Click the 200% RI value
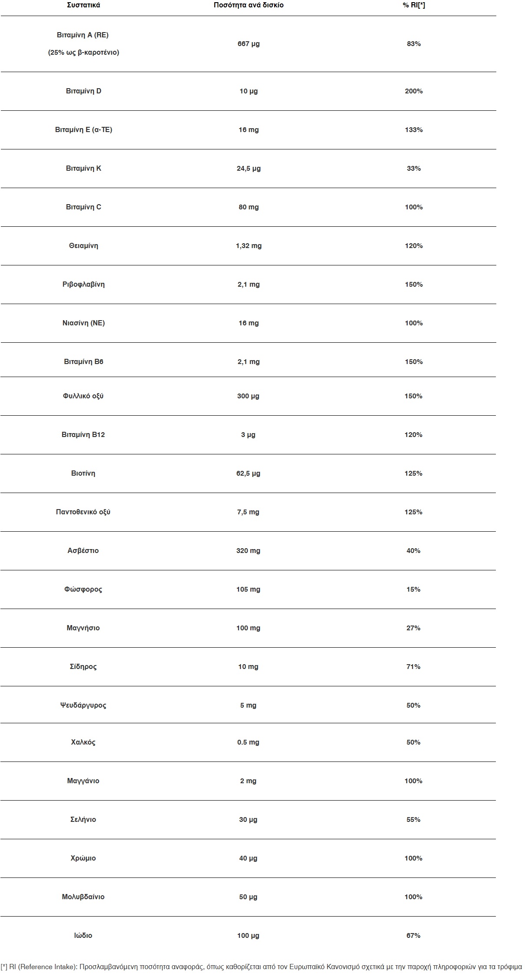Screen dimensions: 525x980 (413, 91)
